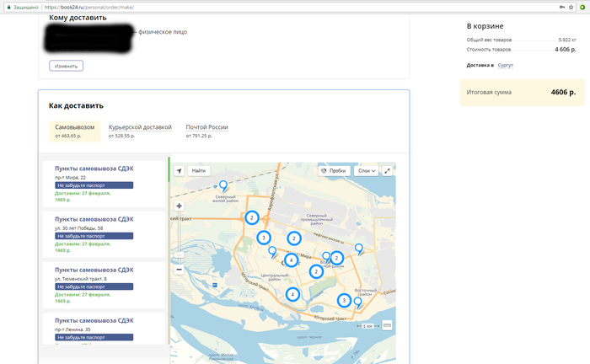
Task: Activate the ruler tool on the map
Action: click(x=387, y=325)
